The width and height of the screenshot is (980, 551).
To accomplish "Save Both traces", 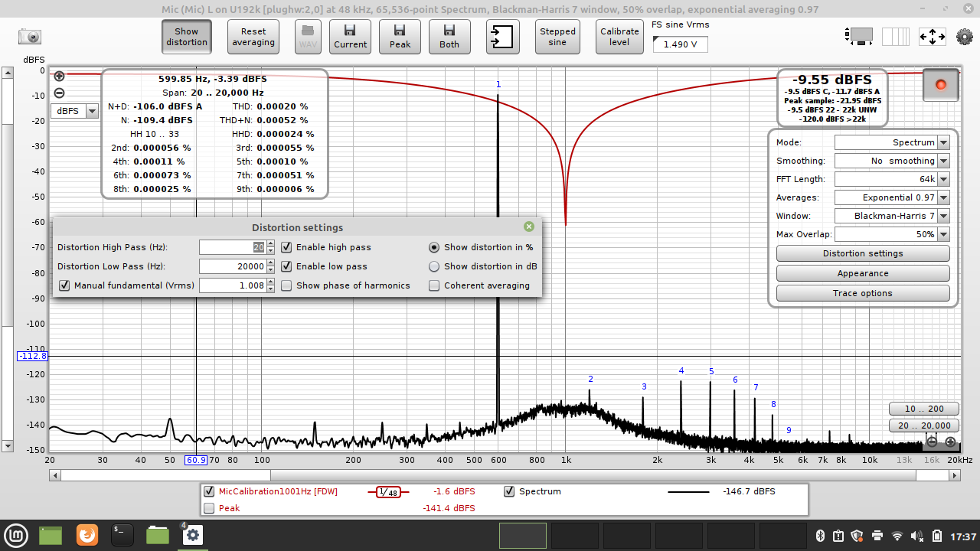I will pos(449,37).
